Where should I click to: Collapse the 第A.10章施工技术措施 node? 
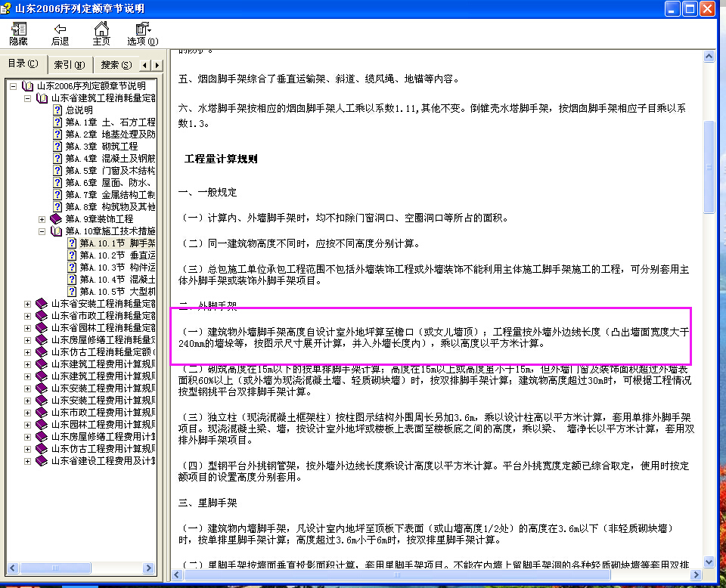[42, 231]
